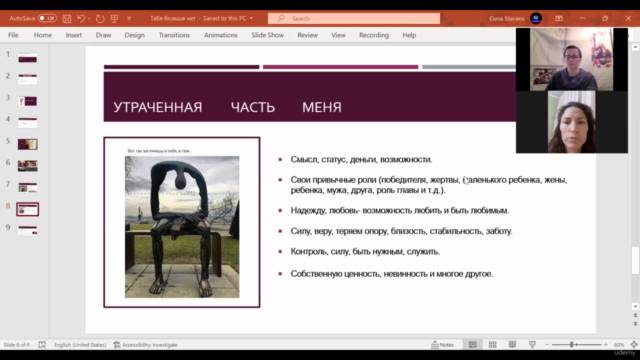Switch to the Draw tab

click(x=103, y=35)
